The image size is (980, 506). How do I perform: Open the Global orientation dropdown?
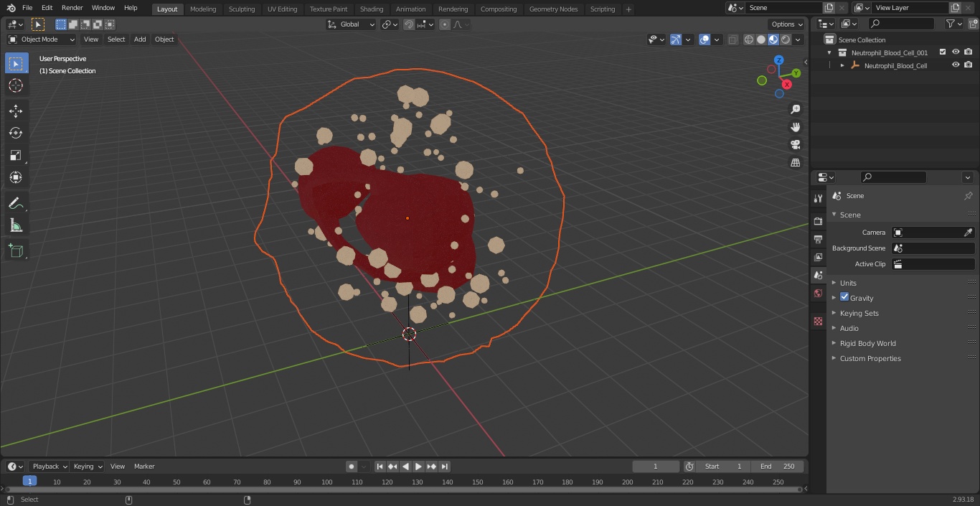[x=351, y=24]
